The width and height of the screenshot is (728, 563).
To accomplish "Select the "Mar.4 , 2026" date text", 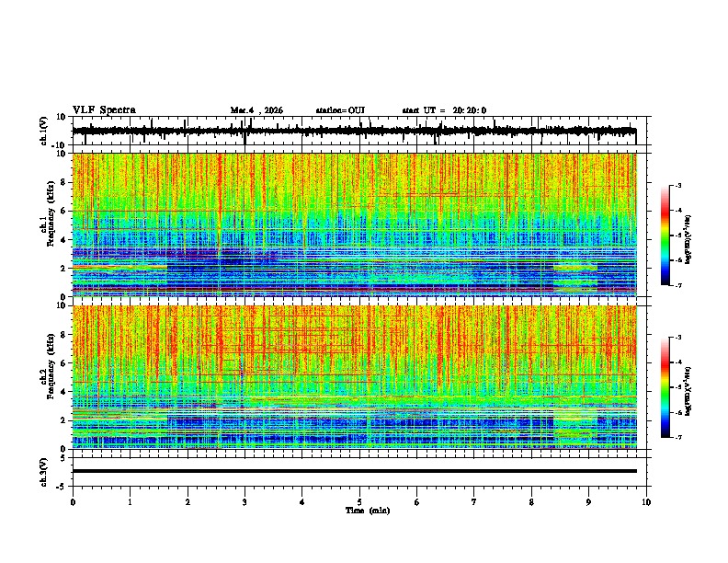I will [x=256, y=110].
